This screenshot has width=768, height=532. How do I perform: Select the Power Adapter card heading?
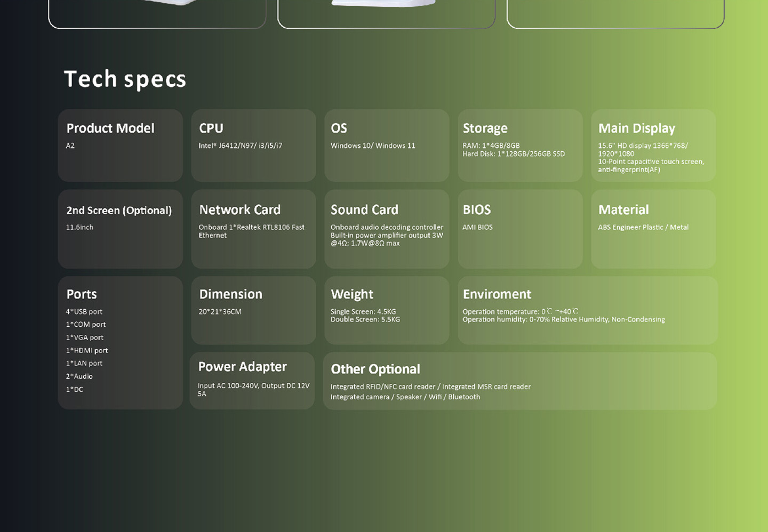click(242, 367)
